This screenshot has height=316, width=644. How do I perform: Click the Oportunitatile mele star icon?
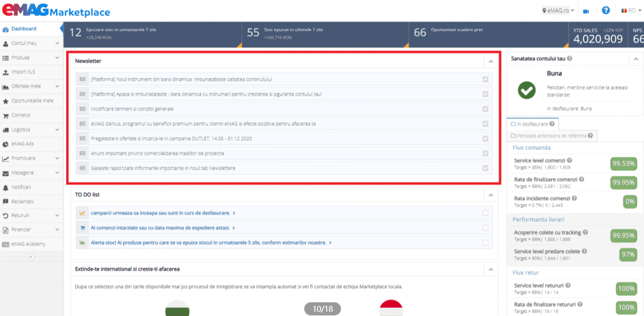pos(5,101)
